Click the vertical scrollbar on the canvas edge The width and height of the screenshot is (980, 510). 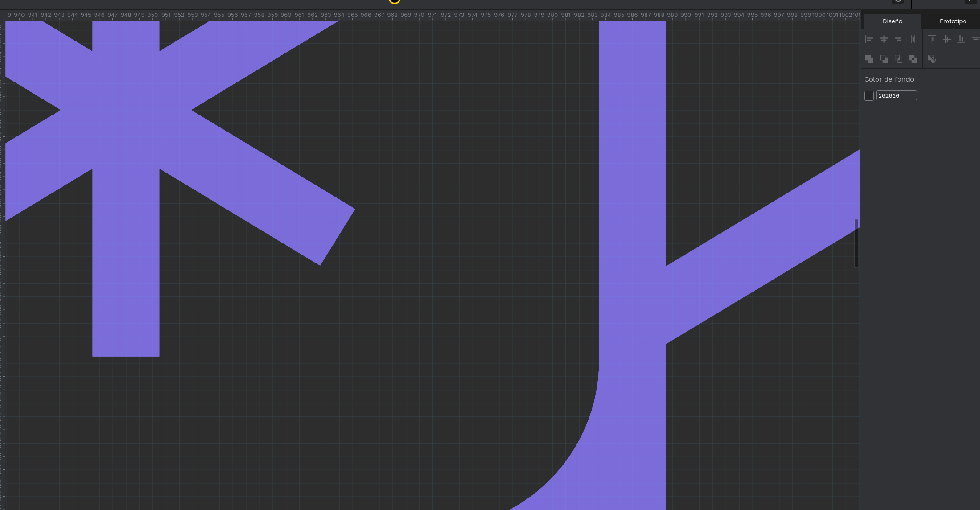coord(856,243)
